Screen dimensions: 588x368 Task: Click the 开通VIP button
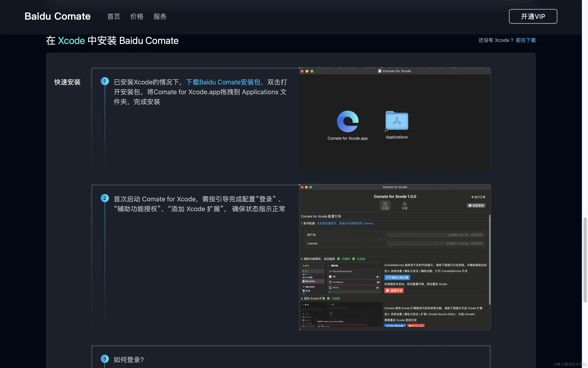click(x=533, y=16)
